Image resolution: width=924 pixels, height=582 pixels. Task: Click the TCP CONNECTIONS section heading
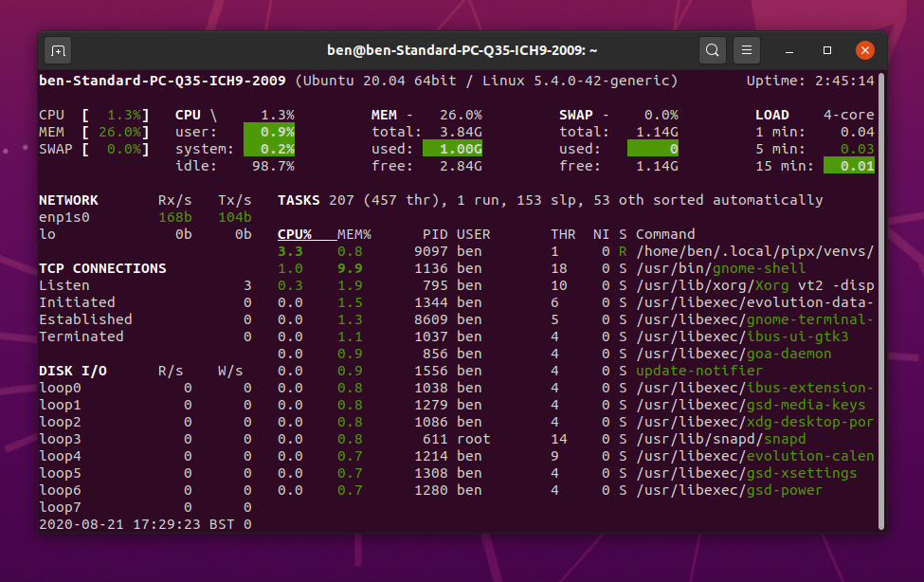pyautogui.click(x=102, y=268)
